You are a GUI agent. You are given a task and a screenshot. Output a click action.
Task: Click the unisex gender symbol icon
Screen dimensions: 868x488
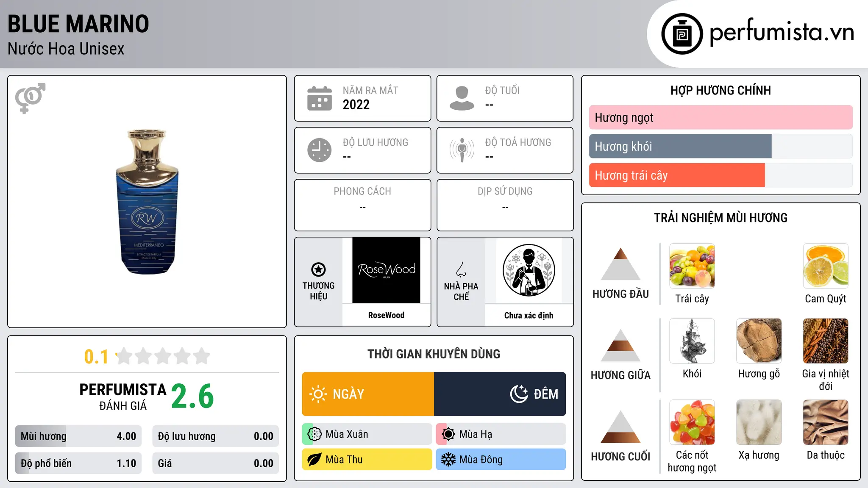tap(30, 98)
